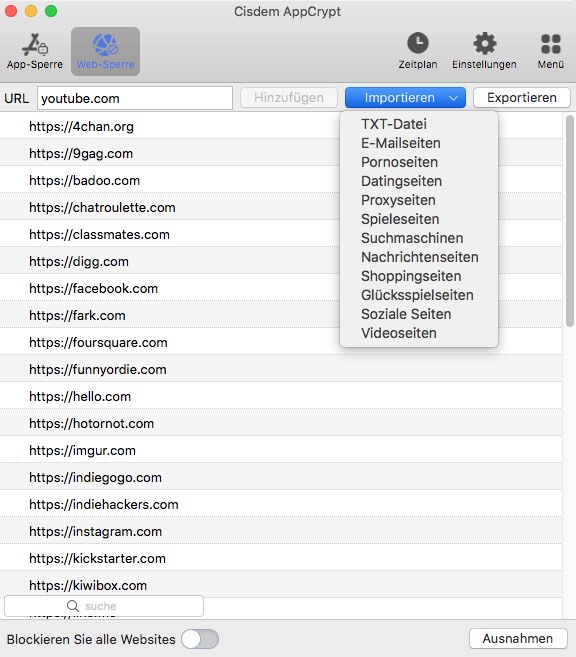
Task: Select the https://funnyordie.com row
Action: click(x=281, y=370)
